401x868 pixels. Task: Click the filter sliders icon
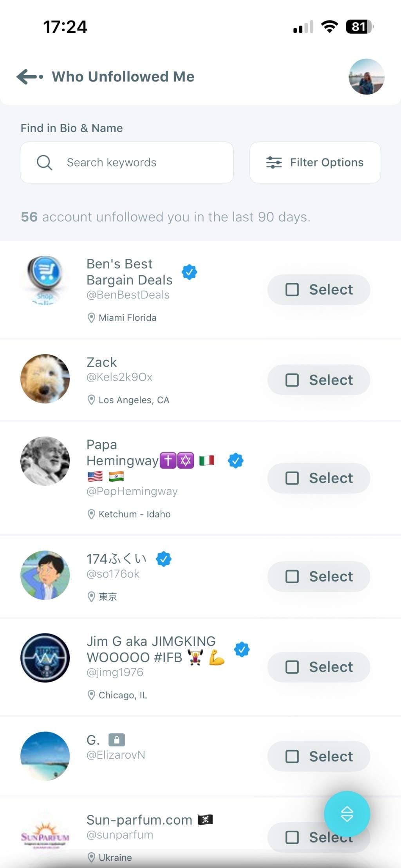point(275,162)
